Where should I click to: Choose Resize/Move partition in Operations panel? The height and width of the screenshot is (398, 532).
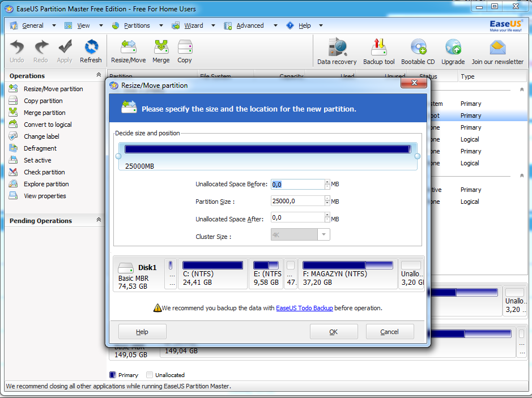[x=53, y=89]
